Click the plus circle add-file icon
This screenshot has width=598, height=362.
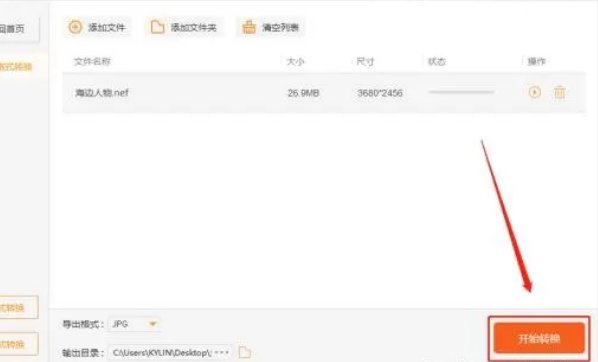pos(75,27)
